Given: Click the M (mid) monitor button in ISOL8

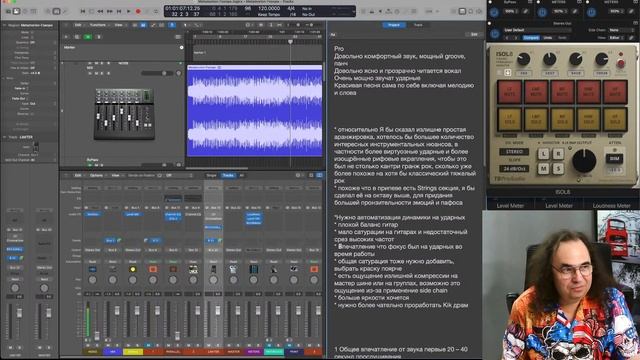Looking at the screenshot, I should [x=543, y=168].
